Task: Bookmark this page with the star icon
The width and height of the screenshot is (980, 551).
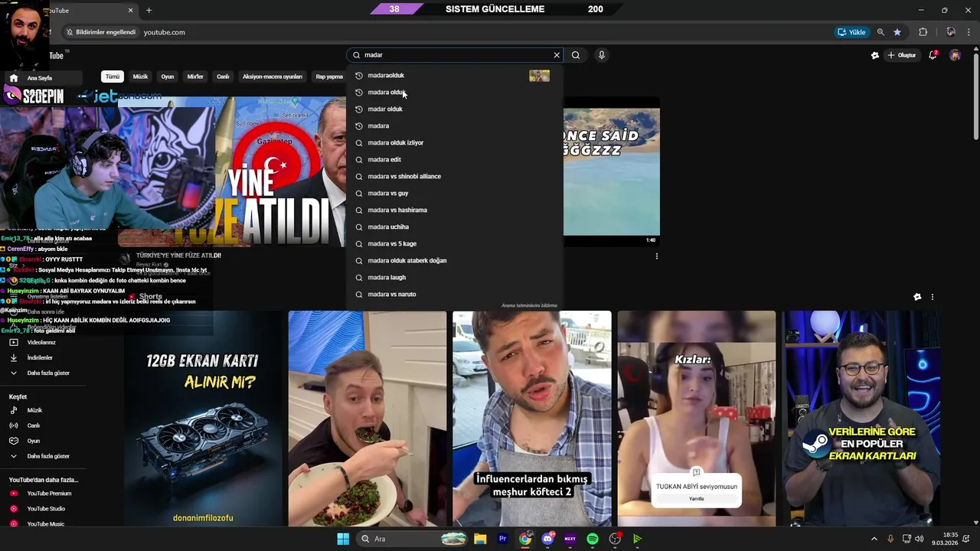Action: click(897, 32)
